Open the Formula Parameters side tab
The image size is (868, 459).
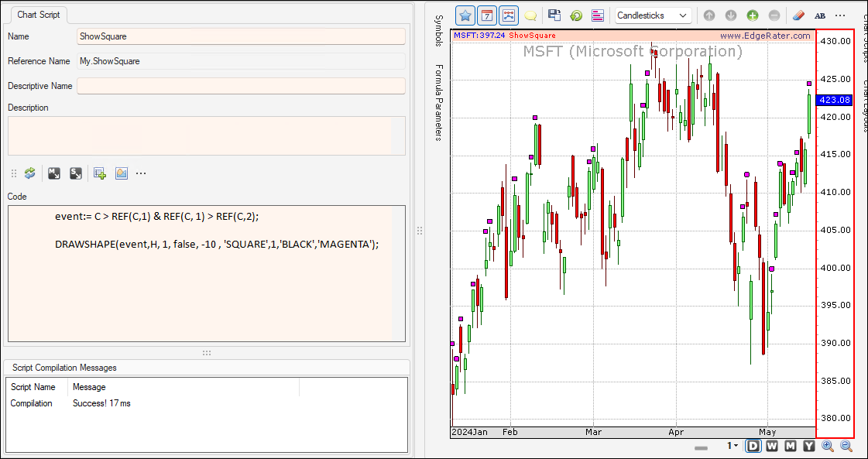438,103
